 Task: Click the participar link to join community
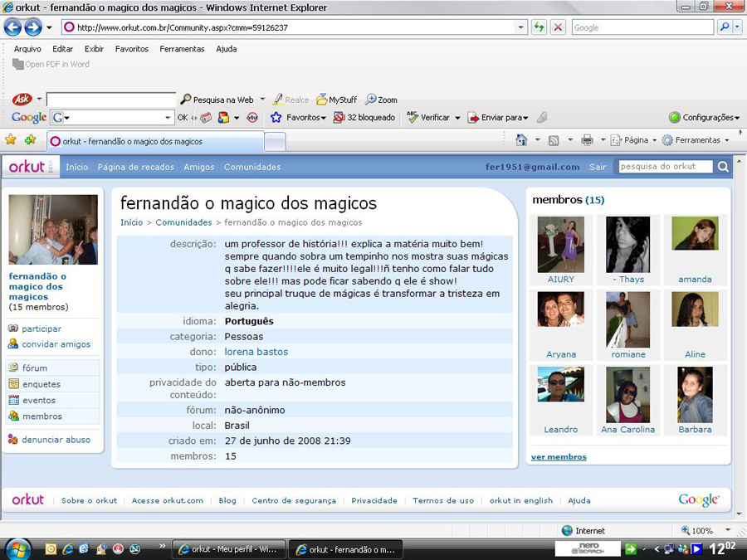point(41,329)
